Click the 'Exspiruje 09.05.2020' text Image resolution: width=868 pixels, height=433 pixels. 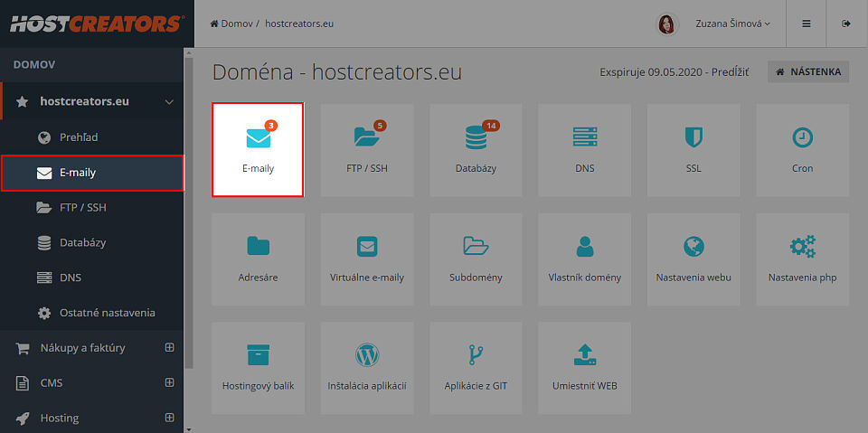(650, 72)
